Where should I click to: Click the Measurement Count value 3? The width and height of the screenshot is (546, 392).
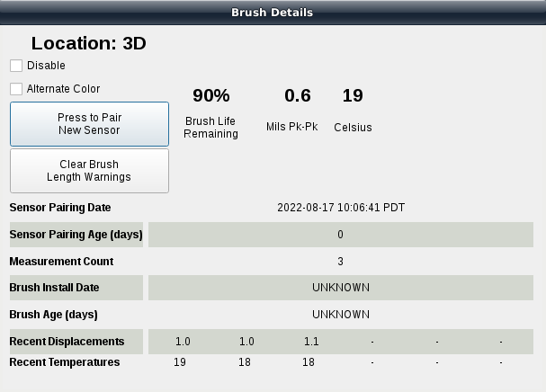(341, 262)
